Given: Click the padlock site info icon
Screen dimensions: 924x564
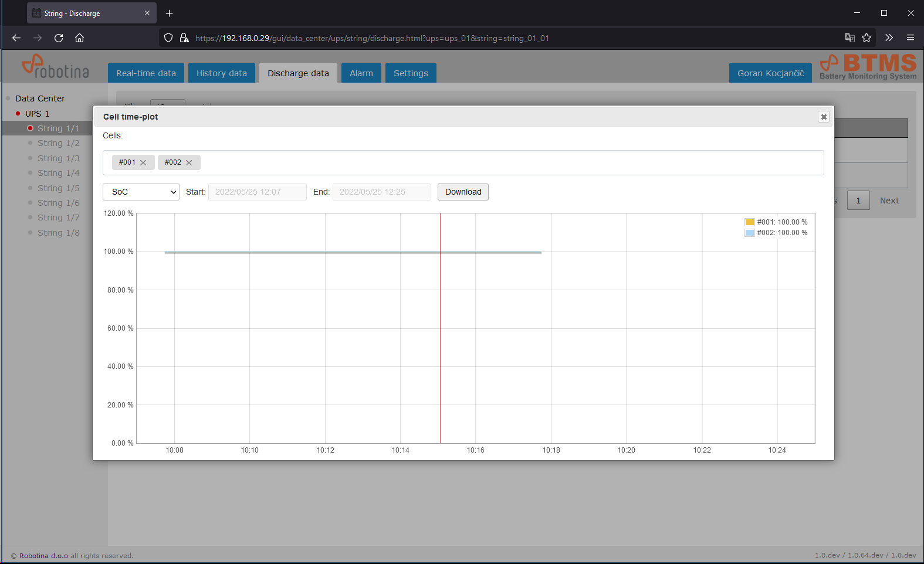Looking at the screenshot, I should click(x=184, y=38).
